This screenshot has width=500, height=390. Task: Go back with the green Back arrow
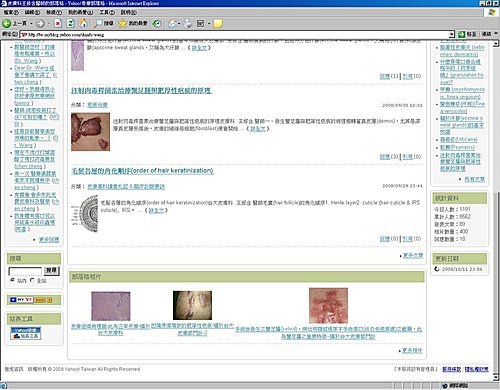(7, 23)
